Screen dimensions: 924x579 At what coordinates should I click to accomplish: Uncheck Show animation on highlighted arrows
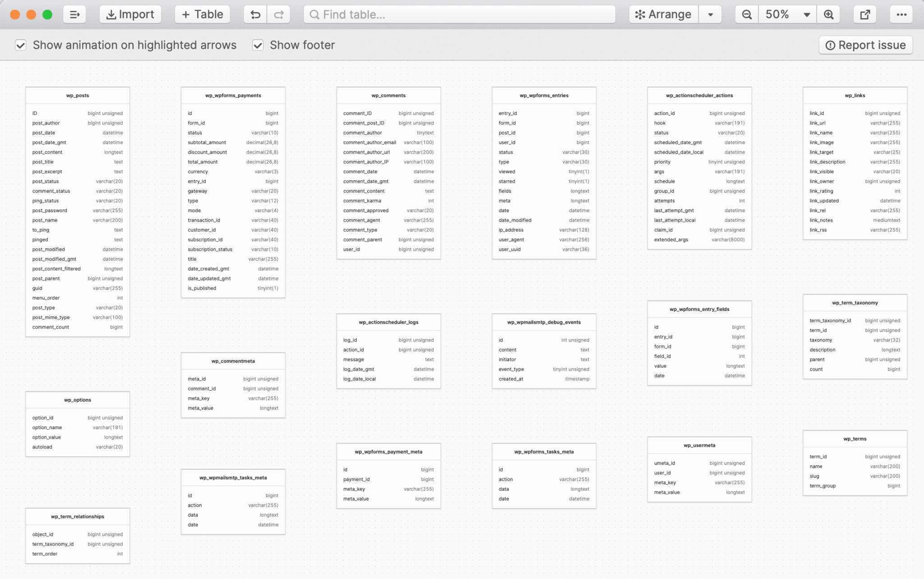click(x=21, y=45)
